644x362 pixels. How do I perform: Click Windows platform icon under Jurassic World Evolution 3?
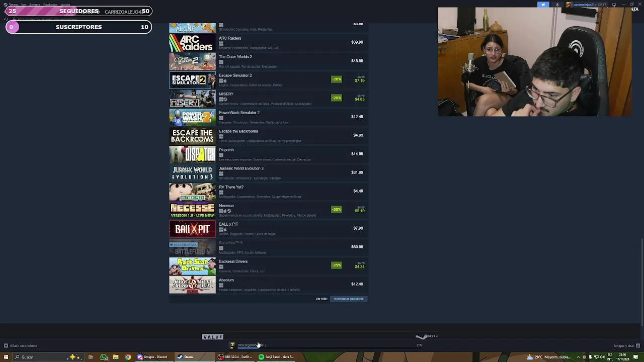[221, 174]
